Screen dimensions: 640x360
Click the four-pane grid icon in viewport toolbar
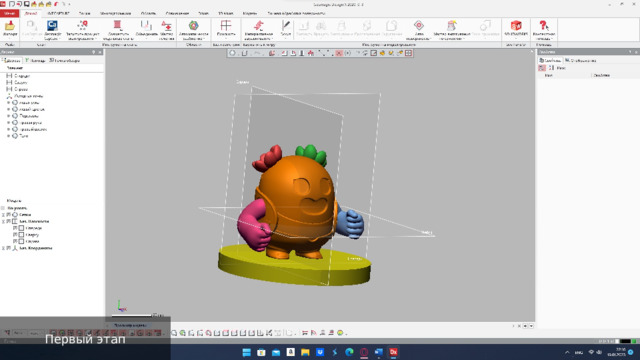pos(409,53)
